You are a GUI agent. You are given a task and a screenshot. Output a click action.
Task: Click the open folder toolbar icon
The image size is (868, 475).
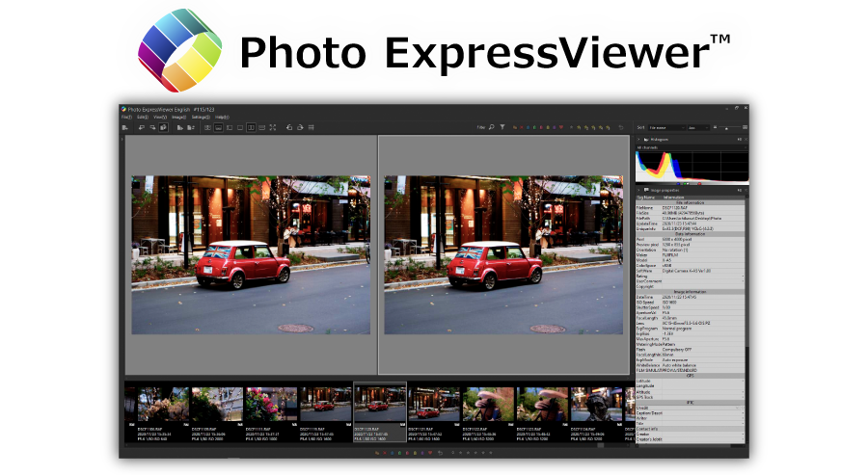(125, 128)
